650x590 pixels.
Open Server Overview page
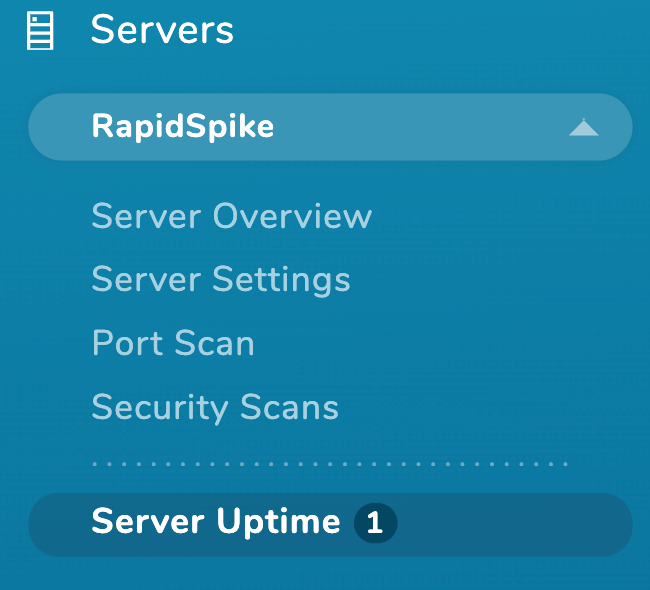[232, 216]
